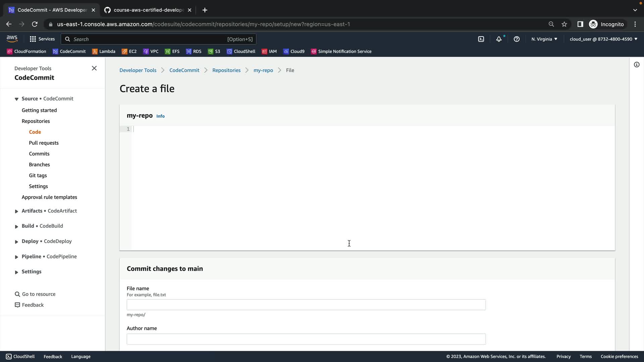The width and height of the screenshot is (644, 362).
Task: Open CloudShell icon in top navigation bar
Action: (481, 39)
